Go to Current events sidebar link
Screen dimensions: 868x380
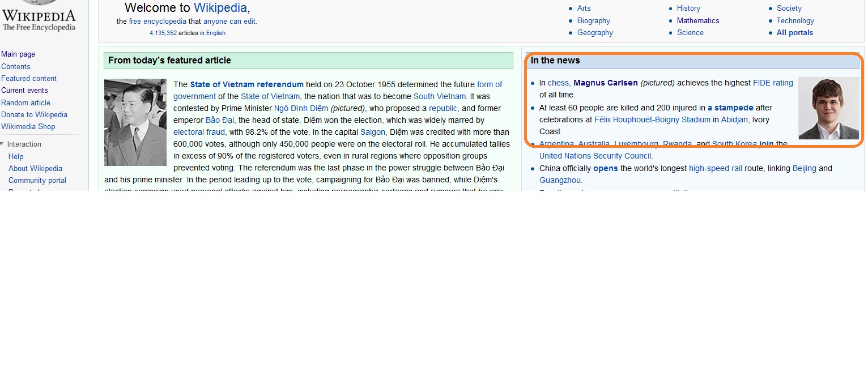tap(24, 91)
